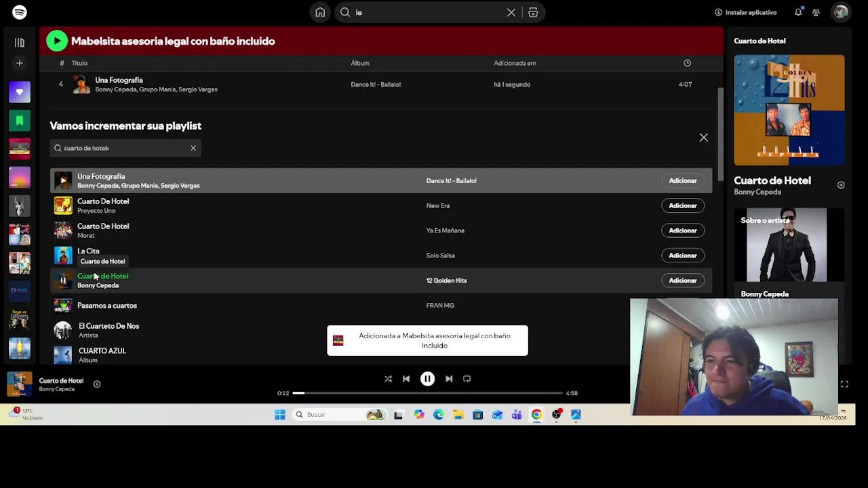Skip to next track
Screen dimensions: 868x488
point(449,379)
